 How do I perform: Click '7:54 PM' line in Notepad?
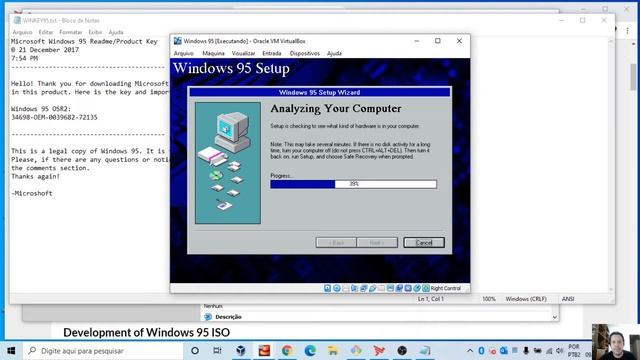(x=24, y=58)
